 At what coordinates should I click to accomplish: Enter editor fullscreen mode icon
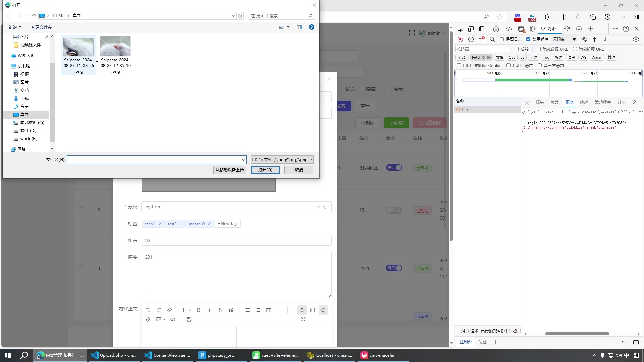coord(303,319)
